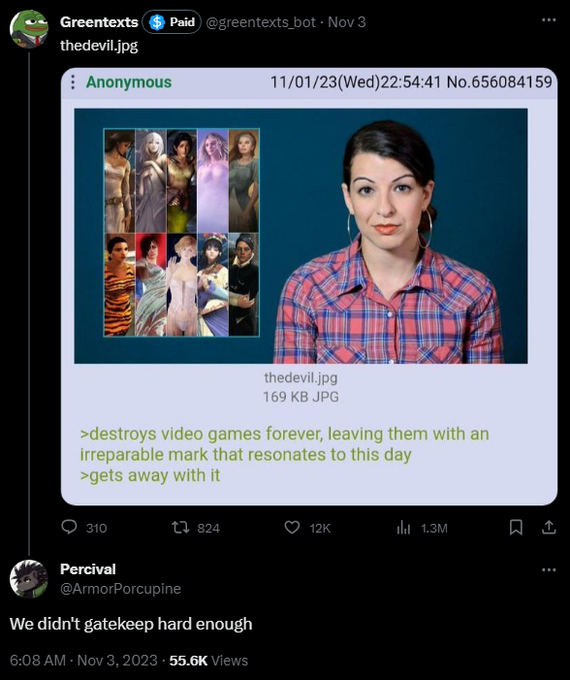Open more options on Greentexts post
570x680 pixels.
[x=549, y=20]
